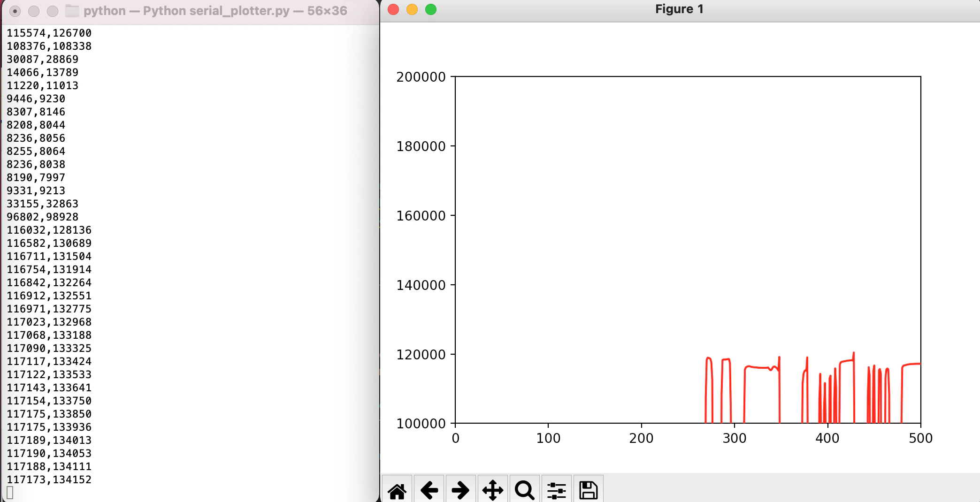The width and height of the screenshot is (980, 502).
Task: Click the y-axis label 140000
Action: [x=421, y=285]
